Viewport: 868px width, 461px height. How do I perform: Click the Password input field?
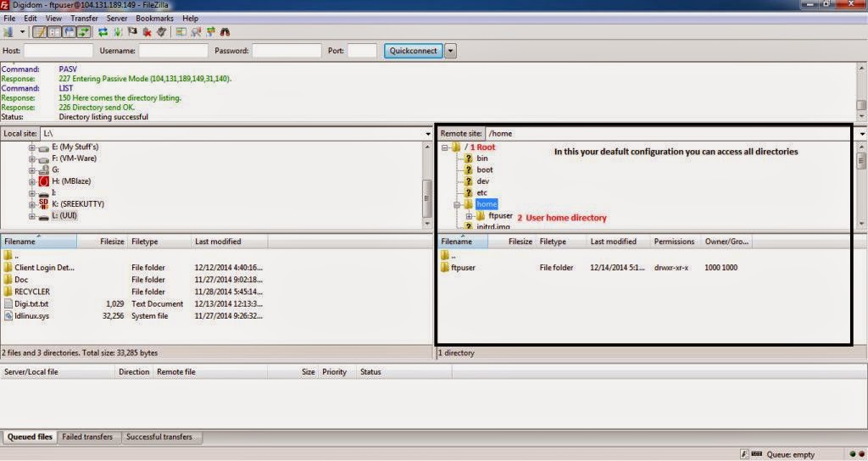[x=287, y=50]
